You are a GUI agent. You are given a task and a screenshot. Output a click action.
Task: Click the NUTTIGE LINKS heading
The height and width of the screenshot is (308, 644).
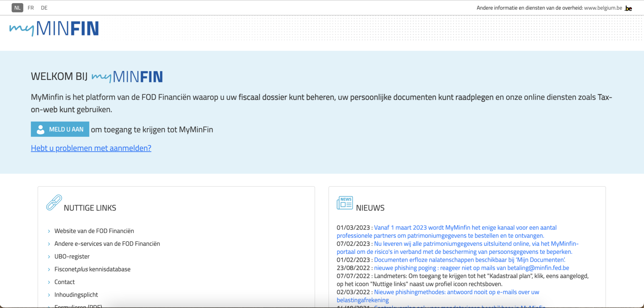(x=90, y=208)
